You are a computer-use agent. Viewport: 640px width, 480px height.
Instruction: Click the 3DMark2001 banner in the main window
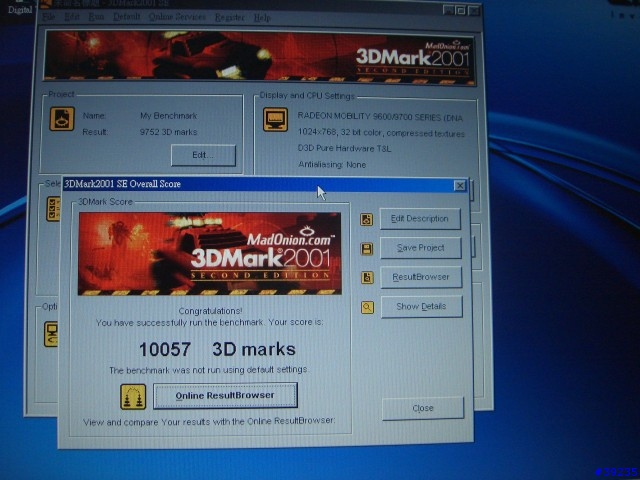260,57
